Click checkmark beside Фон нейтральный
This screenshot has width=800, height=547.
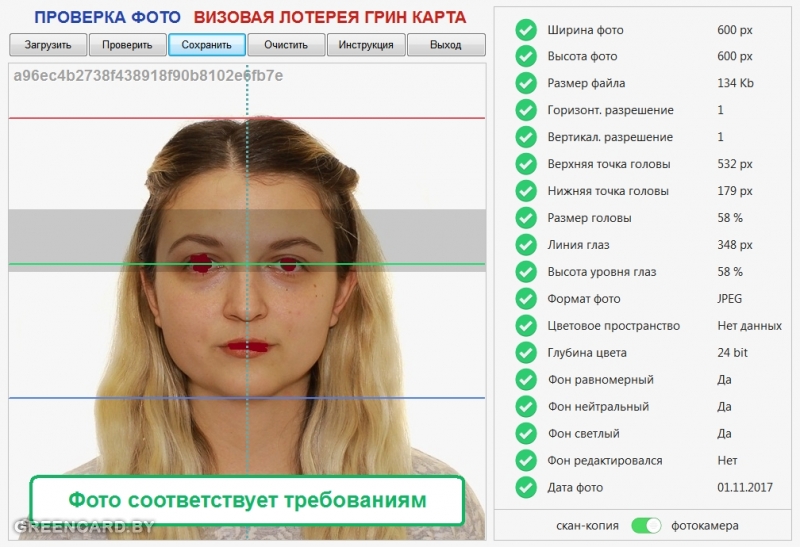pos(526,407)
